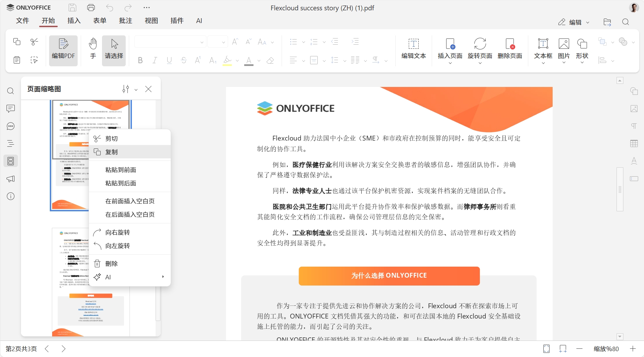This screenshot has height=357, width=644.
Task: Open the 文件 menu tab
Action: click(23, 21)
